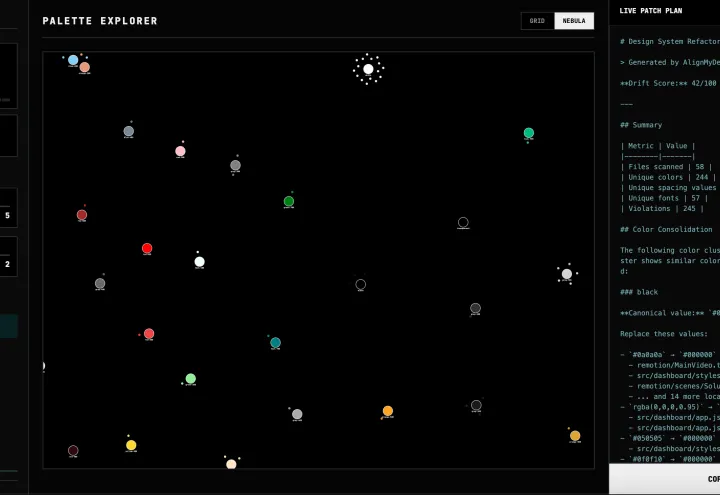Click the '#050505 → #000000' replacement entry
Viewport: 720px width, 495px height.
(x=669, y=438)
